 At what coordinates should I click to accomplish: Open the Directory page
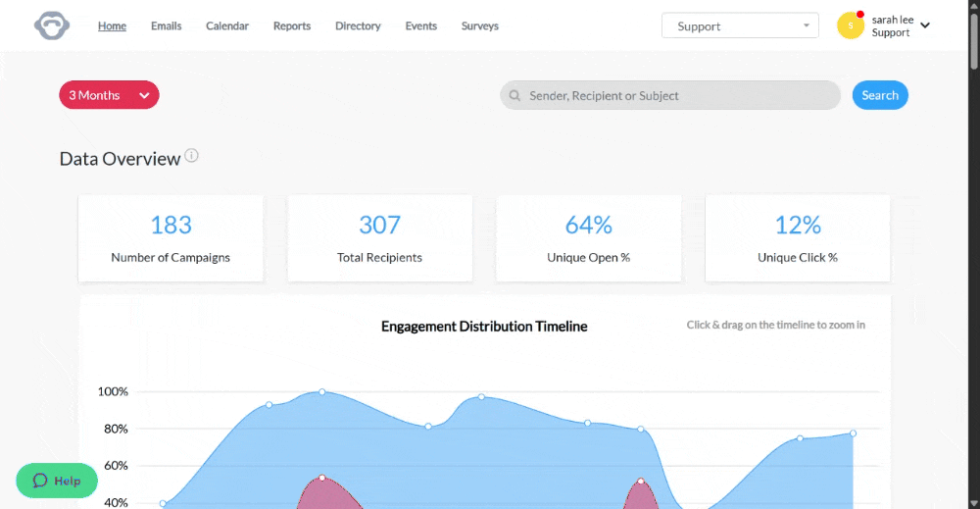pos(358,25)
